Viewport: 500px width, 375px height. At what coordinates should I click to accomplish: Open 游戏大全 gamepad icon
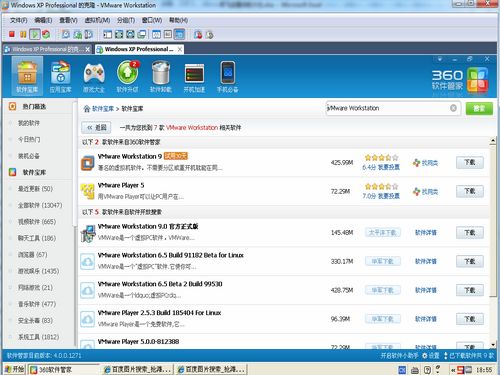click(94, 76)
